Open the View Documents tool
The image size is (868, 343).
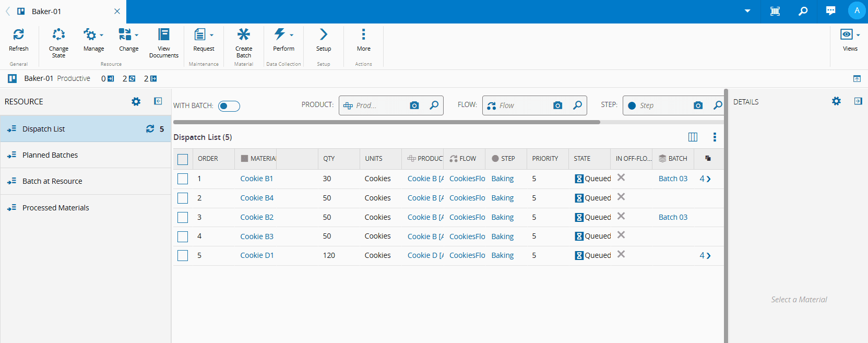(x=164, y=35)
